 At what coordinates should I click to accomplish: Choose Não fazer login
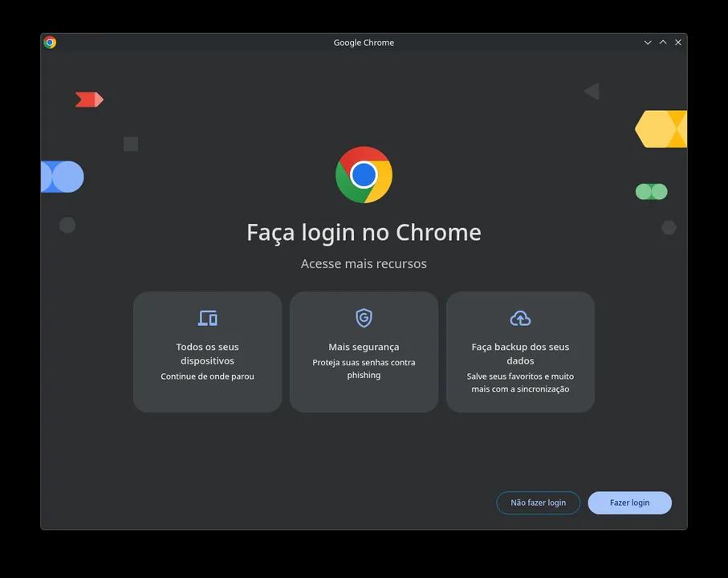point(538,503)
